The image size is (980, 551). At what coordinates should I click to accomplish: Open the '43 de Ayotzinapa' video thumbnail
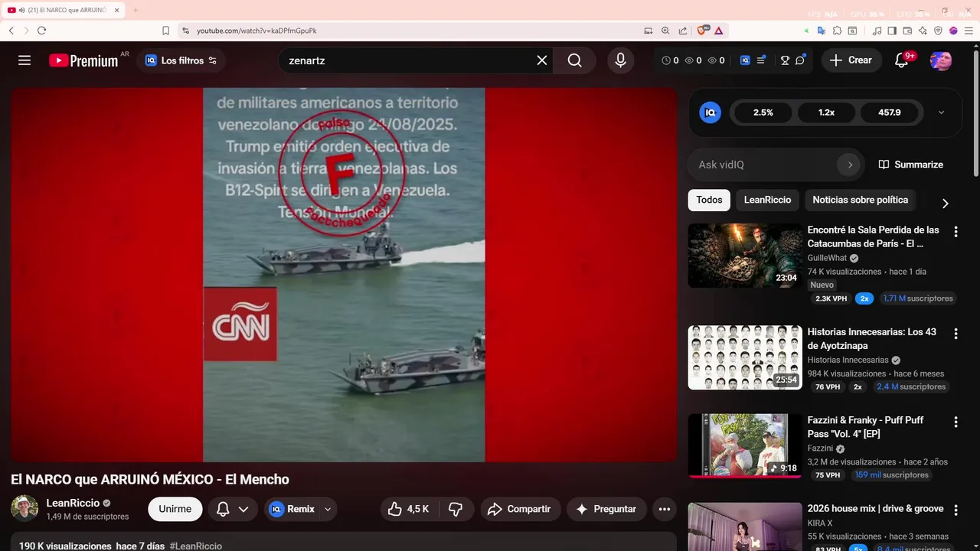pos(745,357)
